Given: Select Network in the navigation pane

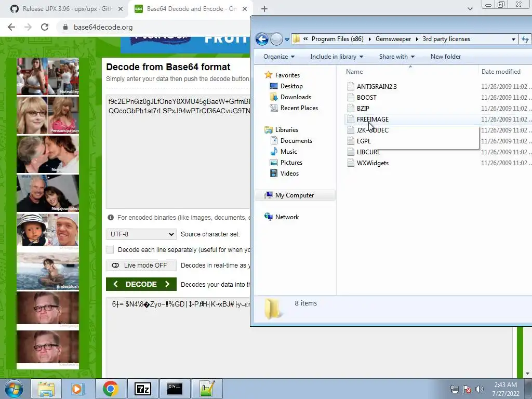Looking at the screenshot, I should click(287, 217).
